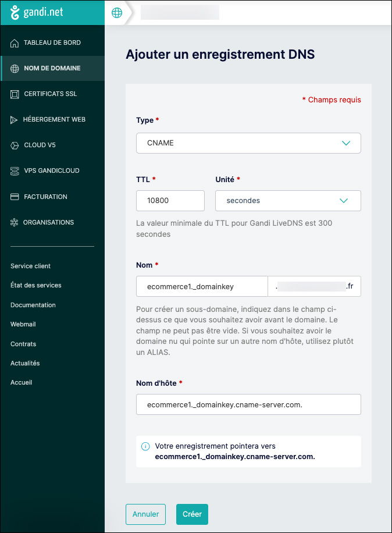This screenshot has width=392, height=533.
Task: Click the Annuler button
Action: click(x=146, y=514)
